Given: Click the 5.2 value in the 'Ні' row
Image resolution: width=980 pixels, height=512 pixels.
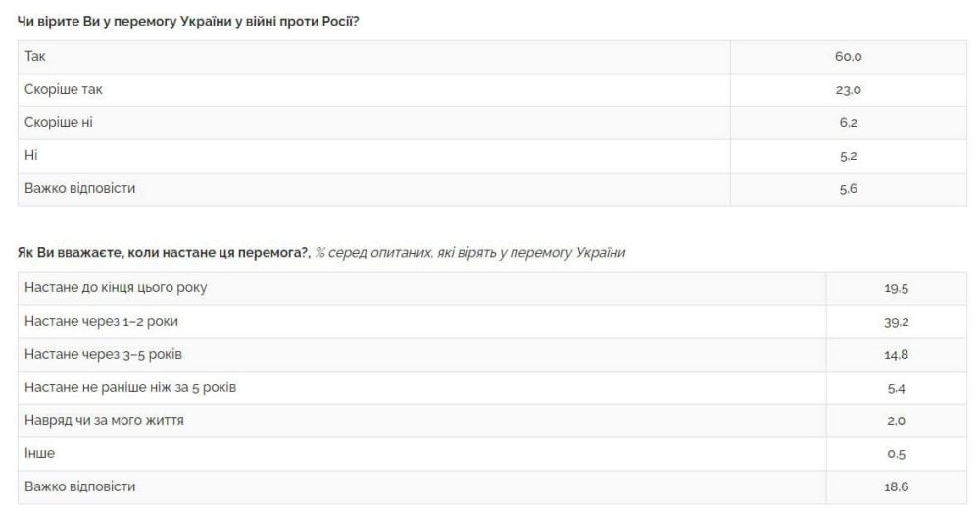Looking at the screenshot, I should 848,156.
